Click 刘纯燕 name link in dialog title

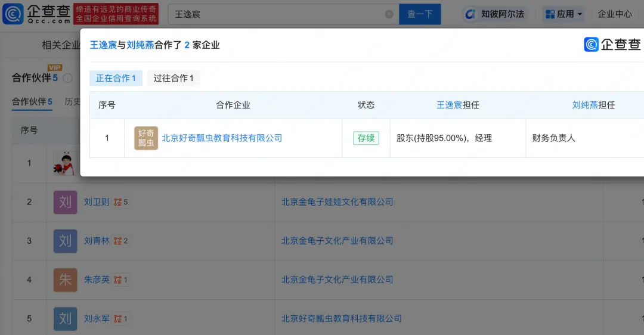point(140,45)
